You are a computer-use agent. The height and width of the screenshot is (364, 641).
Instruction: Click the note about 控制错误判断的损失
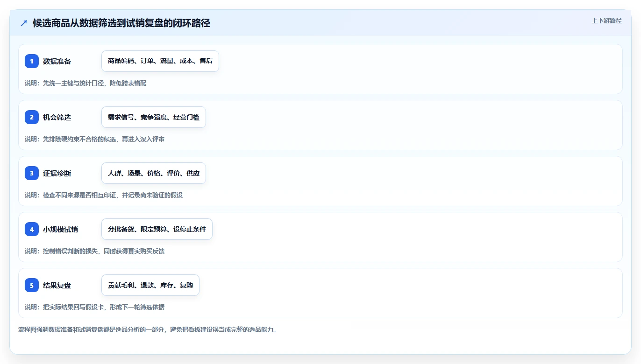[94, 251]
